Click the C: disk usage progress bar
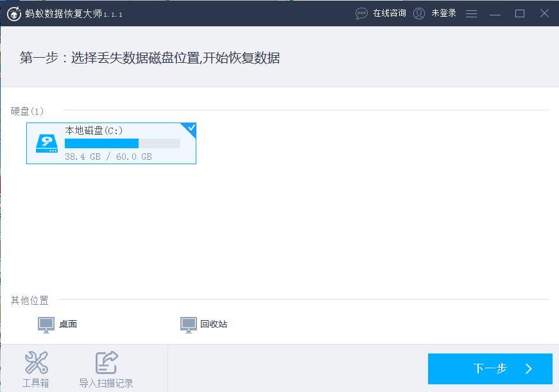 pyautogui.click(x=123, y=143)
